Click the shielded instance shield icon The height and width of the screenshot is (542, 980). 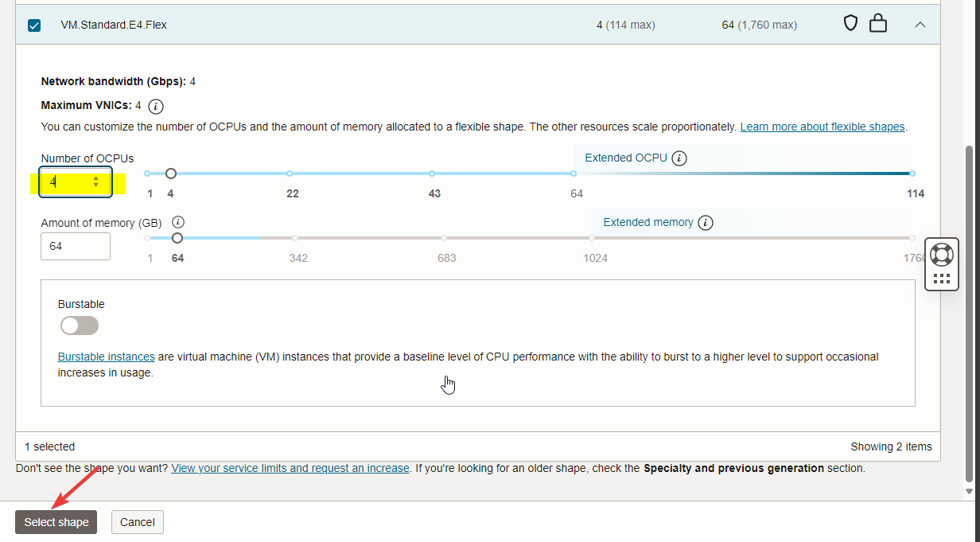point(850,24)
